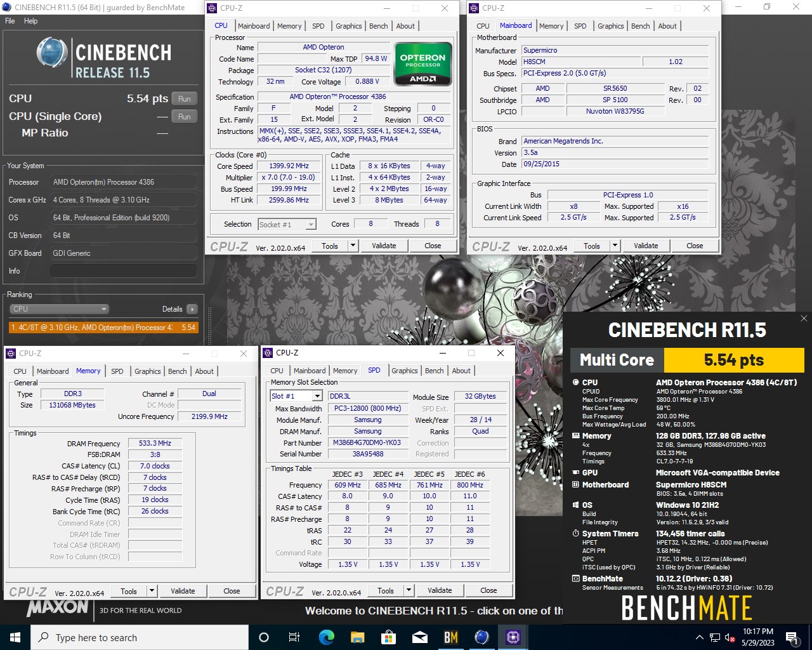This screenshot has width=812, height=650.
Task: Click CPU-Z icon in Memory window title bar
Action: [11, 354]
